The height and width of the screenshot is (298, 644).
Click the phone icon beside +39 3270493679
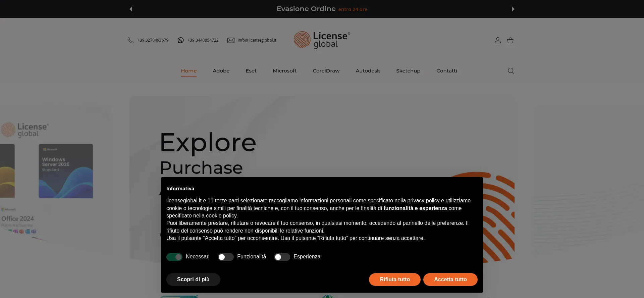click(x=130, y=40)
